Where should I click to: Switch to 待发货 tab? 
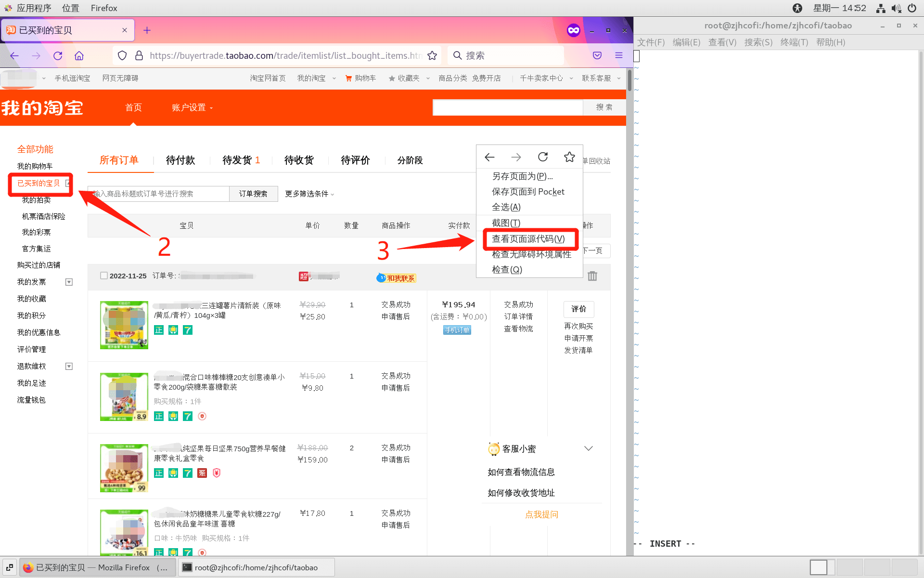(x=241, y=160)
